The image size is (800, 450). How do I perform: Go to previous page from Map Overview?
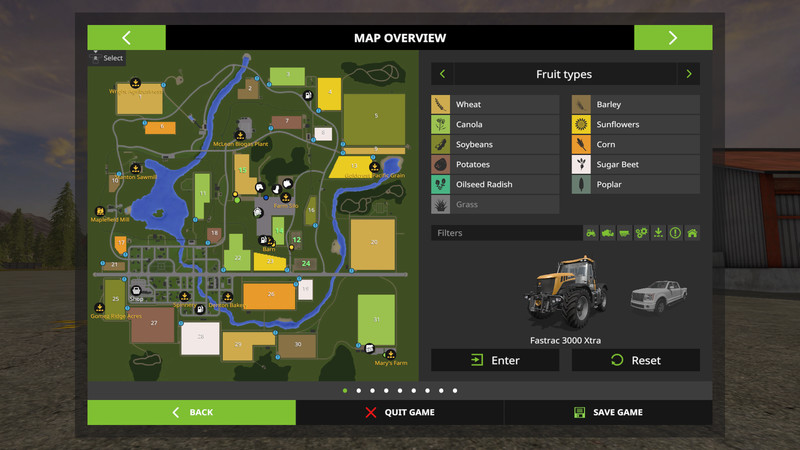click(x=126, y=38)
